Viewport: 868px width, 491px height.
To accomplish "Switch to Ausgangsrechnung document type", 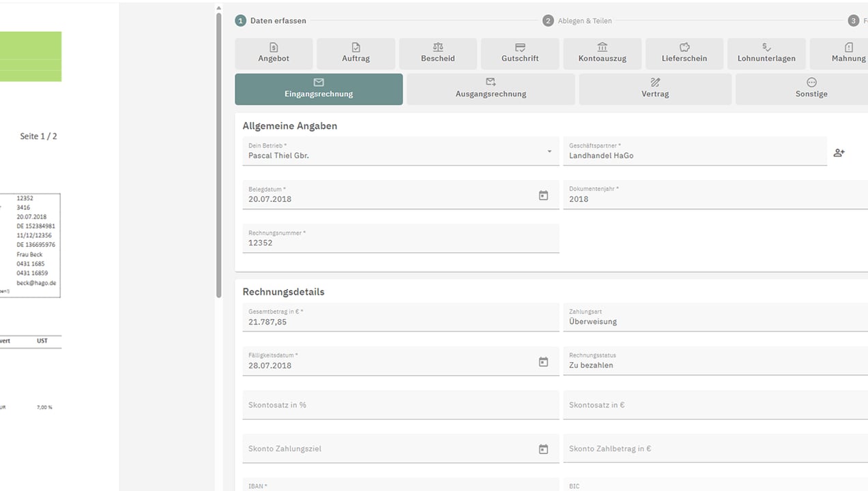I will [x=491, y=89].
